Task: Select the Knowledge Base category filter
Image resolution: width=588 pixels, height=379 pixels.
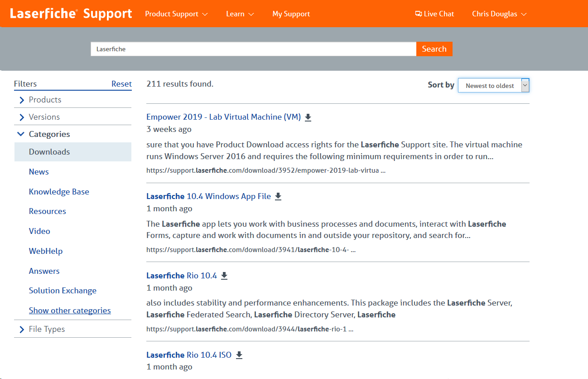Action: [59, 192]
